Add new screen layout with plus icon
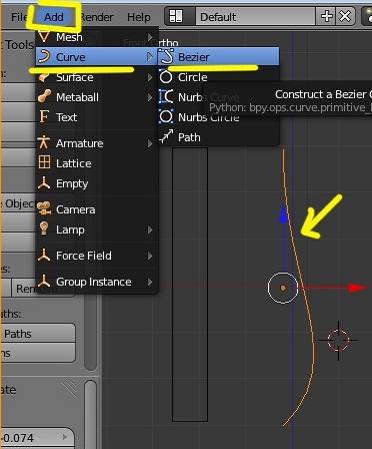372x449 pixels. [326, 16]
